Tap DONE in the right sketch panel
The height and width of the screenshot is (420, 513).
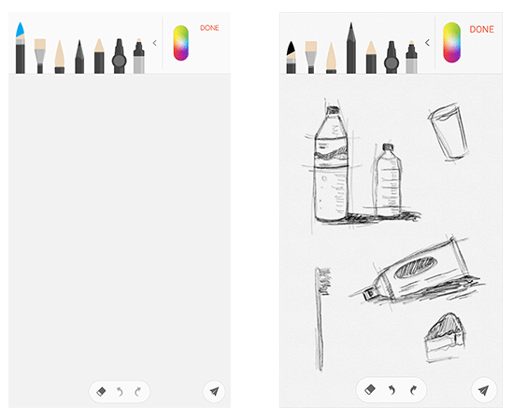point(481,30)
